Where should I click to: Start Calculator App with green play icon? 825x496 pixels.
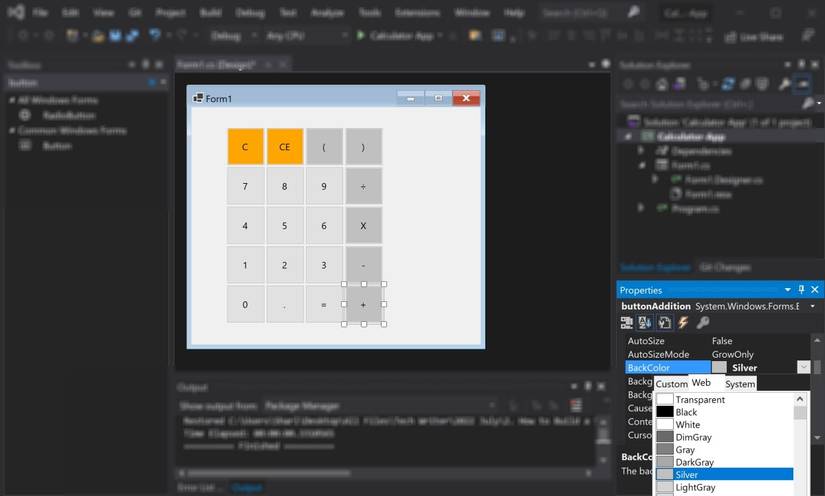[360, 35]
